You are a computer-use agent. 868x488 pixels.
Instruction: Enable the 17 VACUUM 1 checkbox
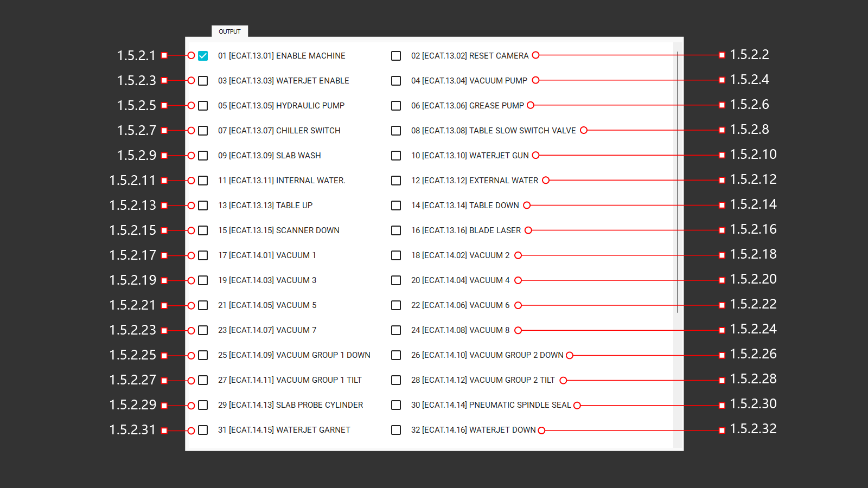coord(203,255)
